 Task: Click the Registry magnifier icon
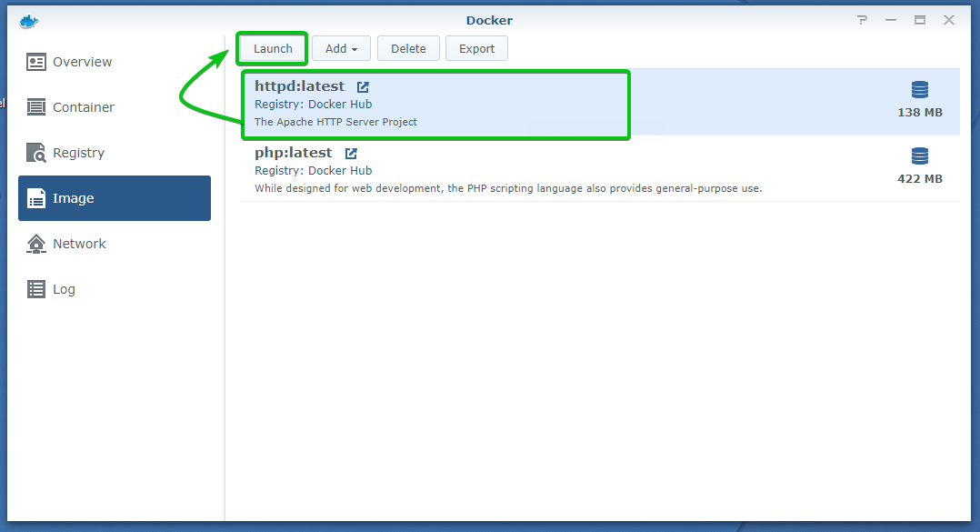point(36,153)
